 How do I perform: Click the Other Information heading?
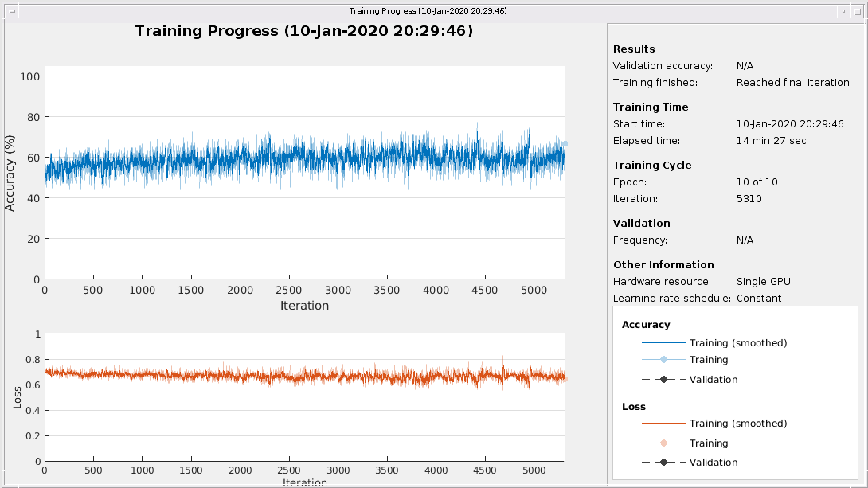663,265
